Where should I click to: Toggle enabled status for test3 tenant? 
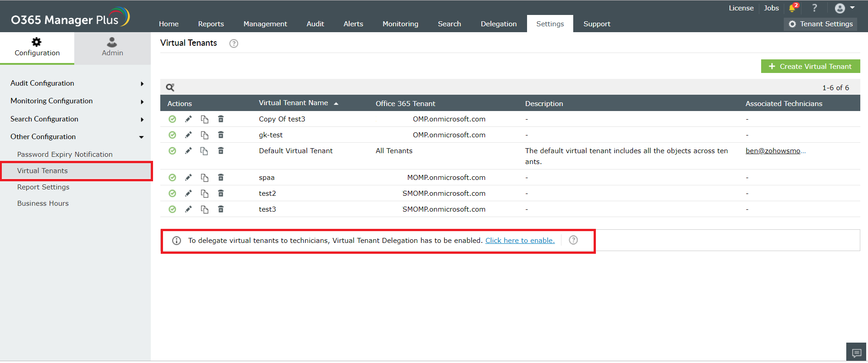[172, 209]
